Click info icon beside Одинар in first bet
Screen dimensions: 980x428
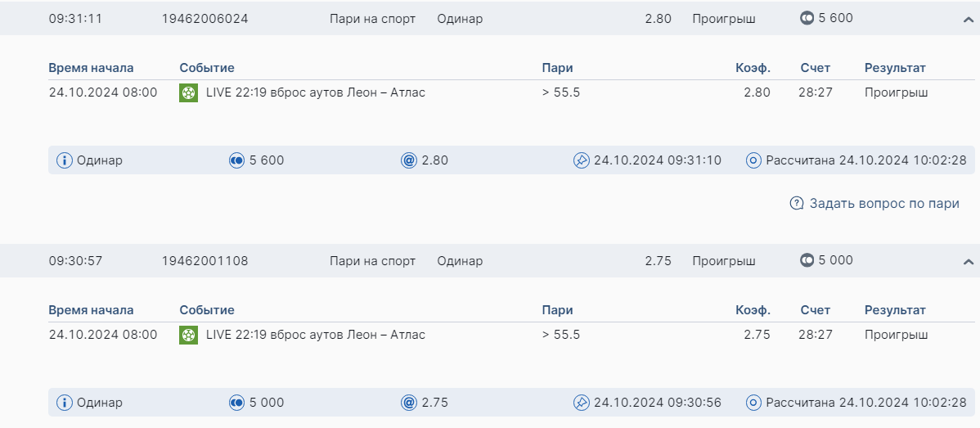point(65,160)
